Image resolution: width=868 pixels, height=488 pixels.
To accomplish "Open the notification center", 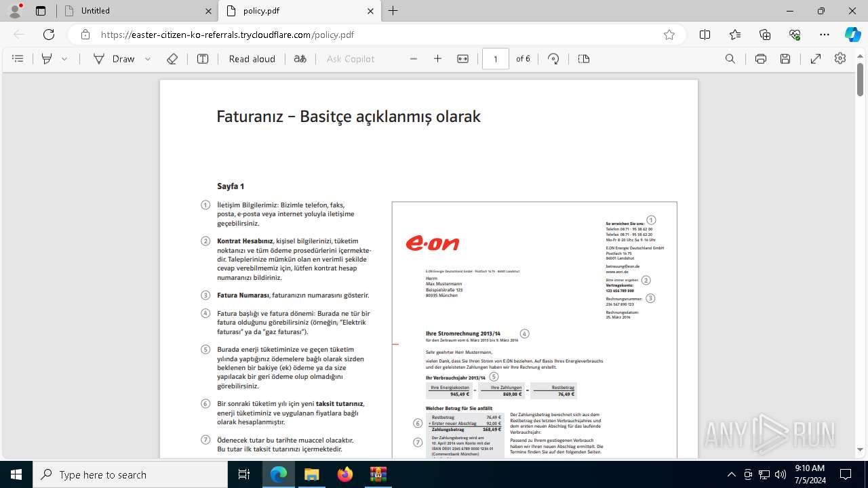I will [846, 474].
